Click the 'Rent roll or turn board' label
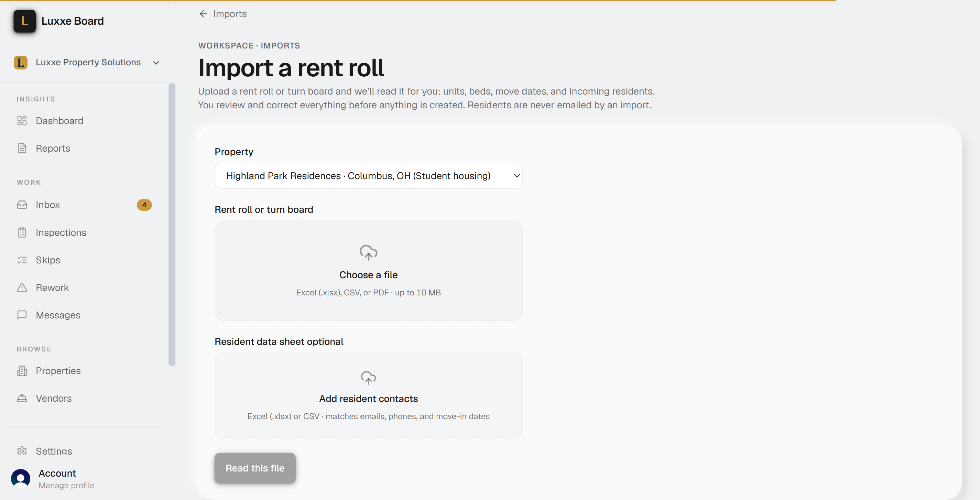Viewport: 980px width, 500px height. [264, 210]
